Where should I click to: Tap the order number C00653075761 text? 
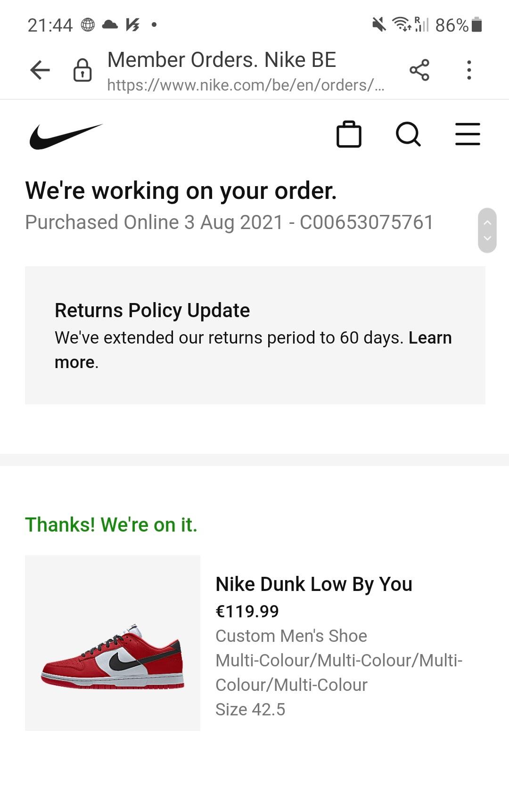tap(367, 222)
